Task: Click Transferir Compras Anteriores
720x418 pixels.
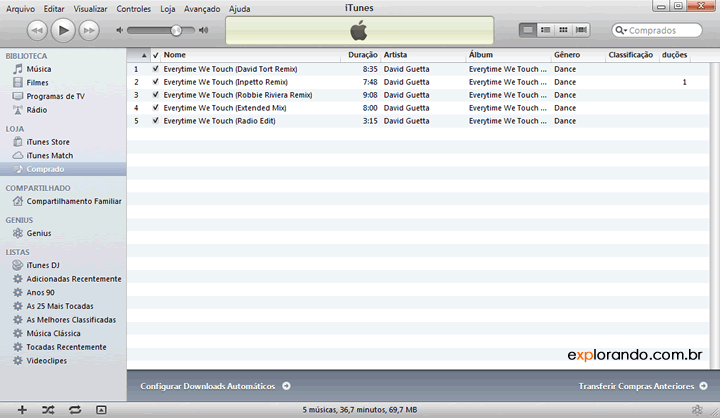Action: (x=643, y=386)
